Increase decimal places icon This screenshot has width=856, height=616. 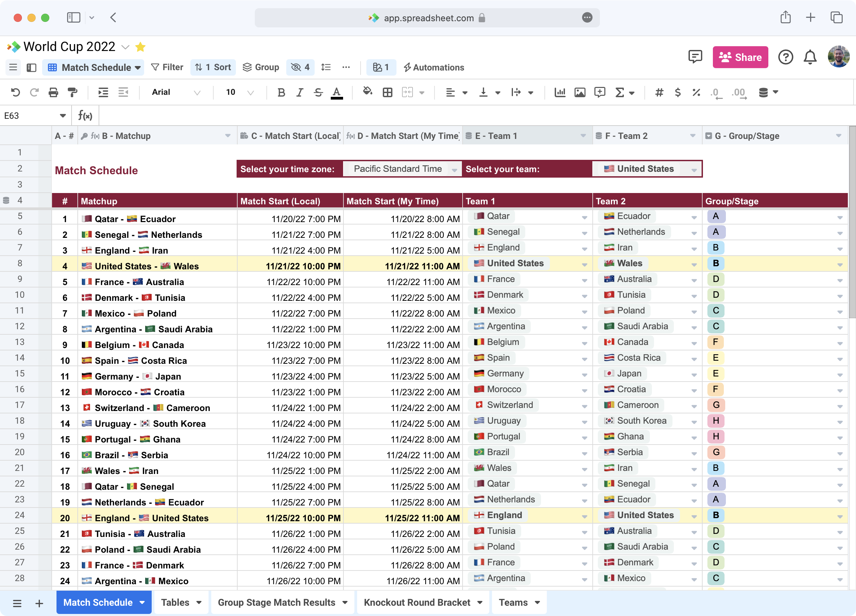click(739, 93)
